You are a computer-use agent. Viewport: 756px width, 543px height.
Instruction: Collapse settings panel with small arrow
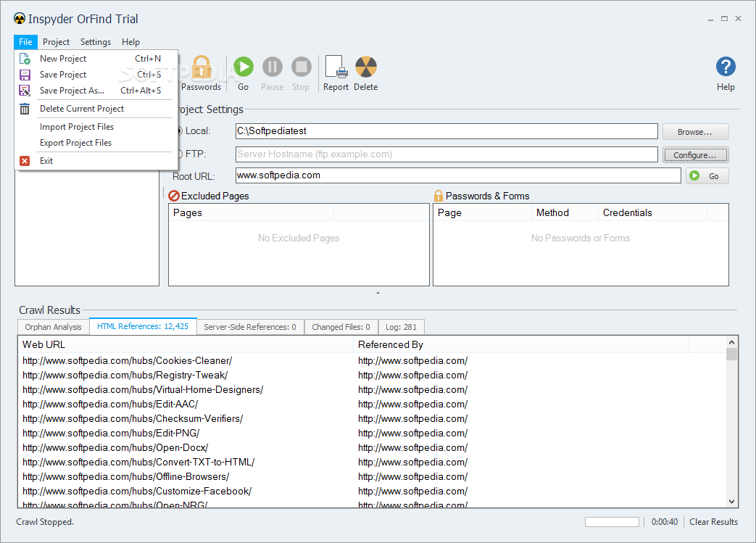pyautogui.click(x=378, y=293)
